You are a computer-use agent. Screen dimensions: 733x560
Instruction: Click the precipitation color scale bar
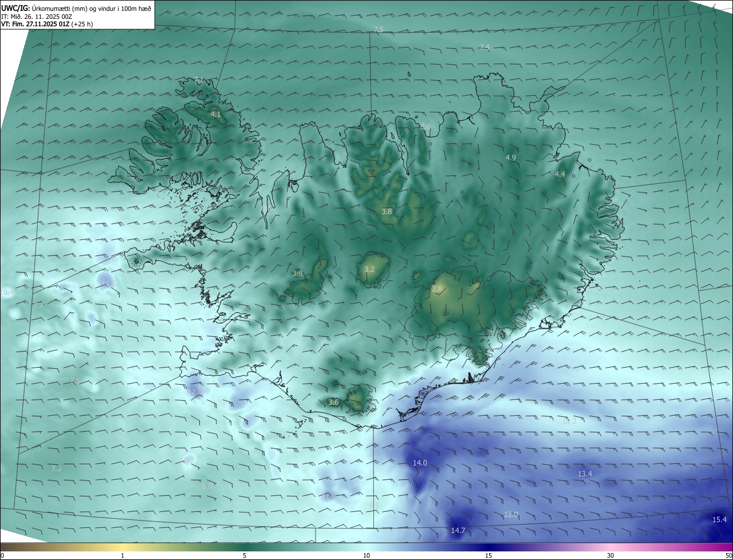366,547
